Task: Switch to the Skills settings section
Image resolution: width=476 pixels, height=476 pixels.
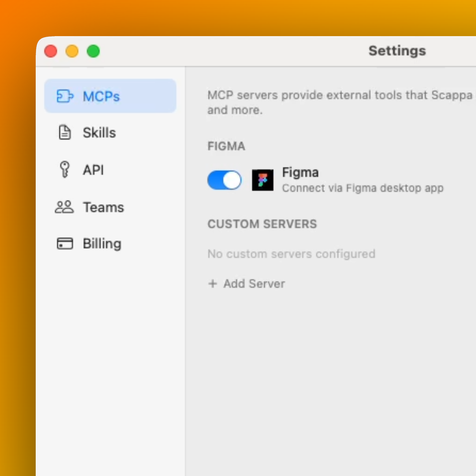Action: [x=99, y=132]
